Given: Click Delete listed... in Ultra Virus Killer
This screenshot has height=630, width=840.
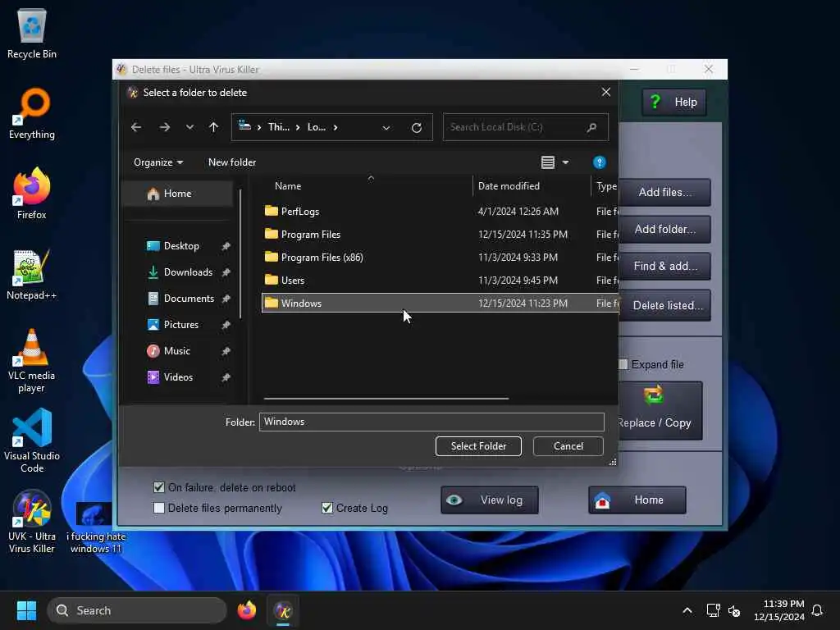Looking at the screenshot, I should [664, 305].
